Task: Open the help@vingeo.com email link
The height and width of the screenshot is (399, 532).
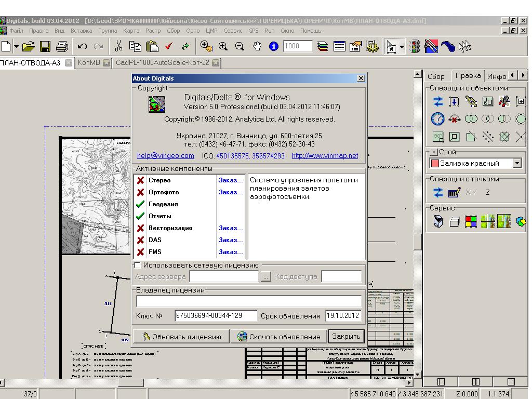Action: pos(166,156)
